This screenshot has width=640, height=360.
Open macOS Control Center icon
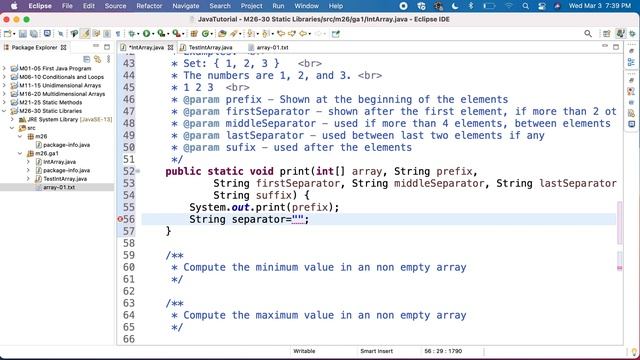pyautogui.click(x=542, y=6)
